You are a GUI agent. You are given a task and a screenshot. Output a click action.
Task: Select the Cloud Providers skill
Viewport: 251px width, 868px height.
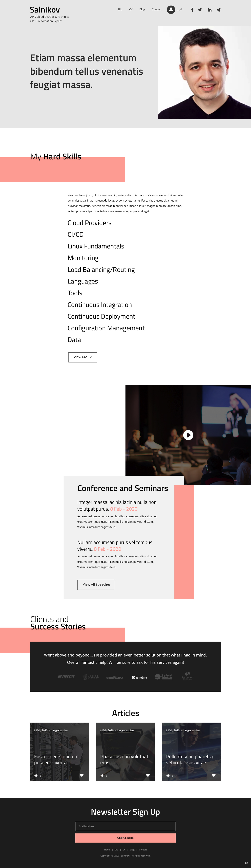tap(90, 223)
